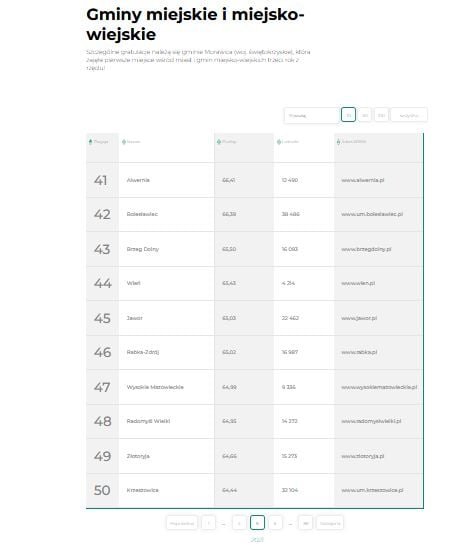Go to next page button in pagination
Image resolution: width=470 pixels, height=549 pixels.
(330, 523)
